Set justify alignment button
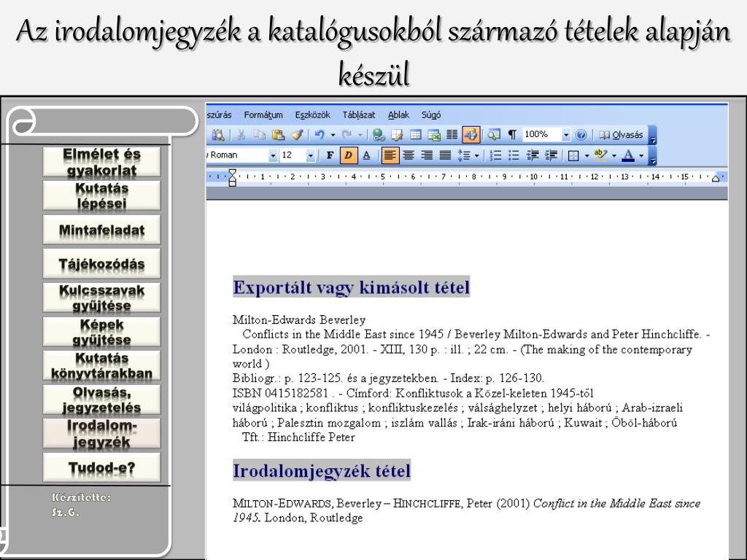Image resolution: width=747 pixels, height=560 pixels. (x=445, y=155)
